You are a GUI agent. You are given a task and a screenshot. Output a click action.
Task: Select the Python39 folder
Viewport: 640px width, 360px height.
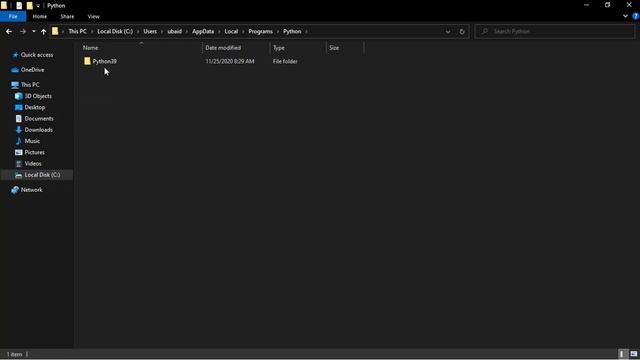pyautogui.click(x=104, y=61)
